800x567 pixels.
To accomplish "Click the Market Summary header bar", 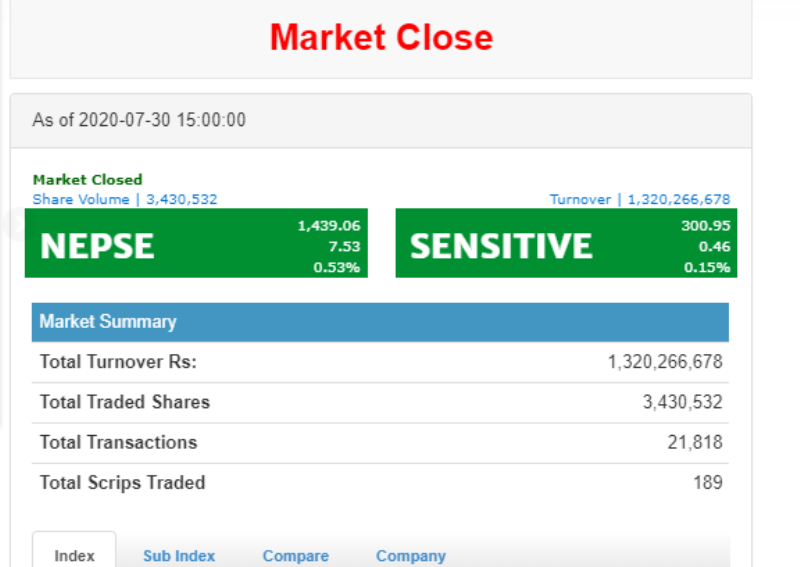I will (x=380, y=322).
